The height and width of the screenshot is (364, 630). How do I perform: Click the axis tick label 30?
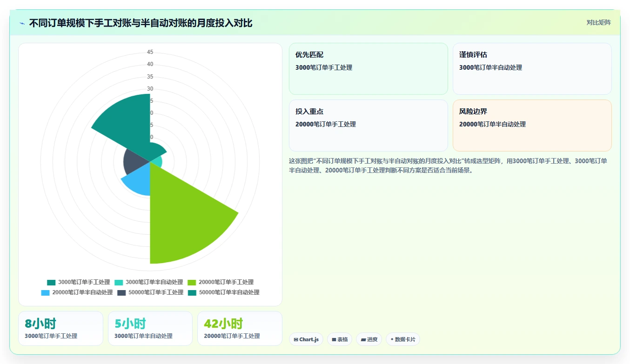[x=150, y=89]
